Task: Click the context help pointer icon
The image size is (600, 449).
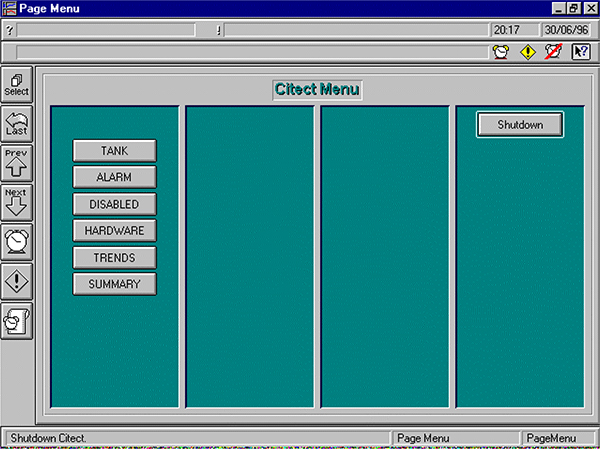Action: (581, 52)
